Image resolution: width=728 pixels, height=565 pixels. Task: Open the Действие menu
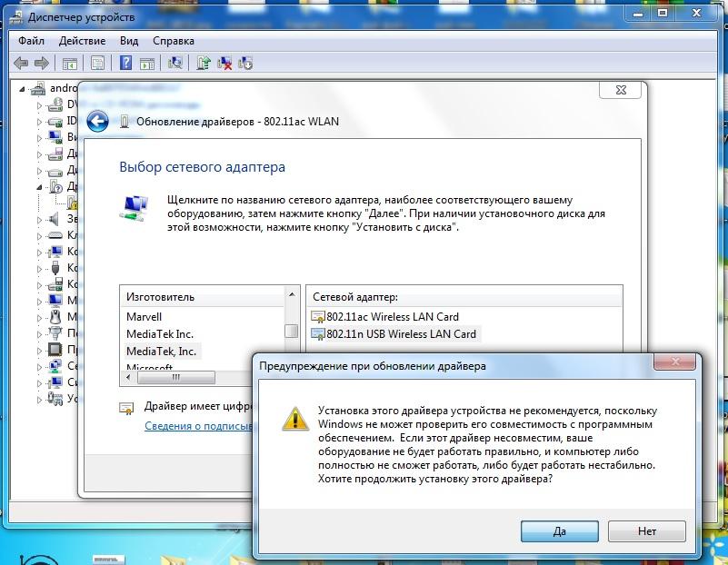(82, 41)
